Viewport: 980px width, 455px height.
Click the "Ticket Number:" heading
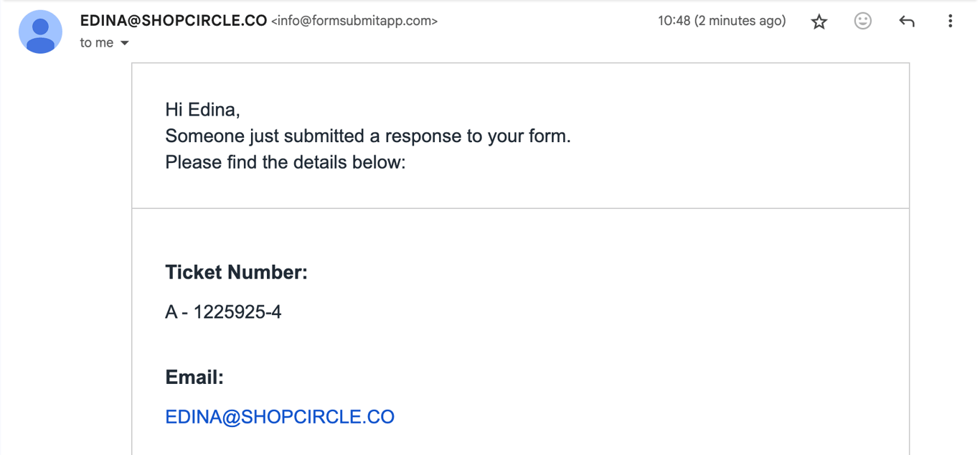pyautogui.click(x=236, y=273)
